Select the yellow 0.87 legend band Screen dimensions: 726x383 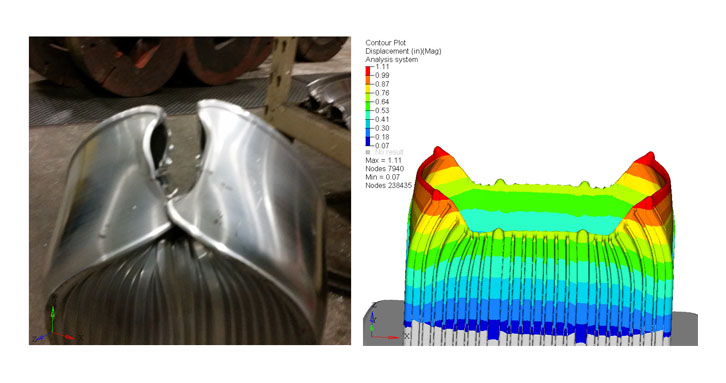point(369,88)
